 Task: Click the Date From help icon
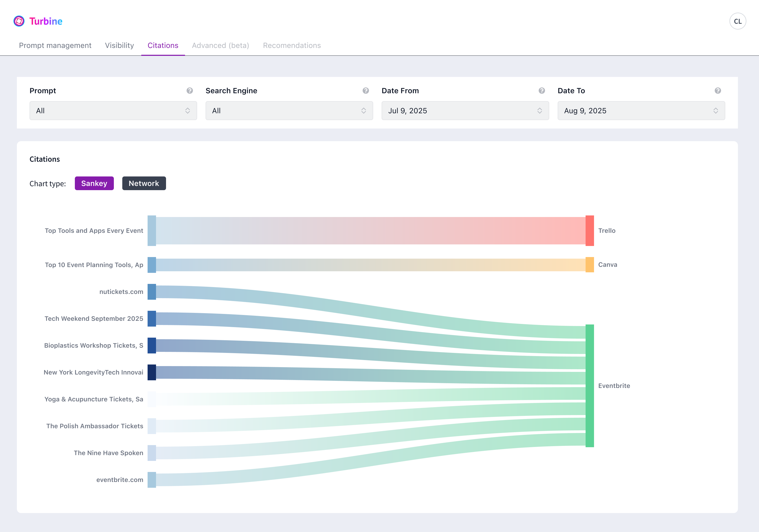point(542,91)
